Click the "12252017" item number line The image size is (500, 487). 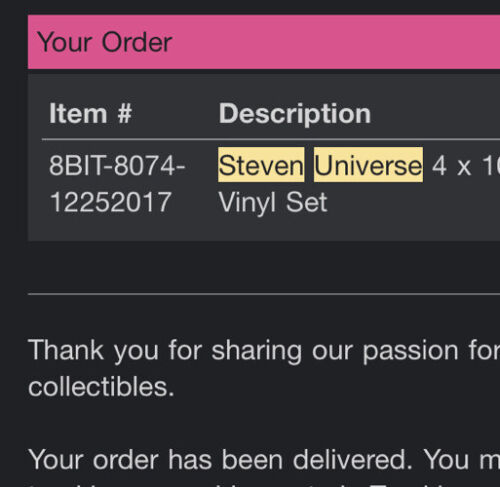point(110,202)
